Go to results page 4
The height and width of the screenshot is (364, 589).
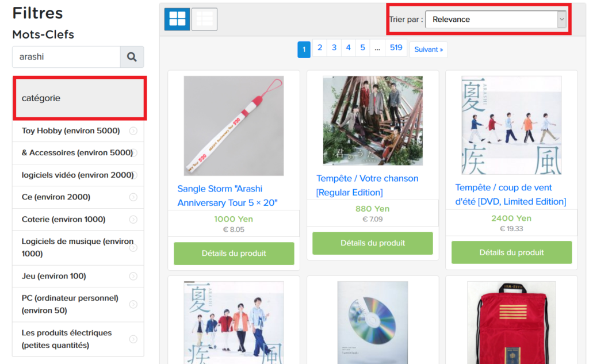pos(348,48)
